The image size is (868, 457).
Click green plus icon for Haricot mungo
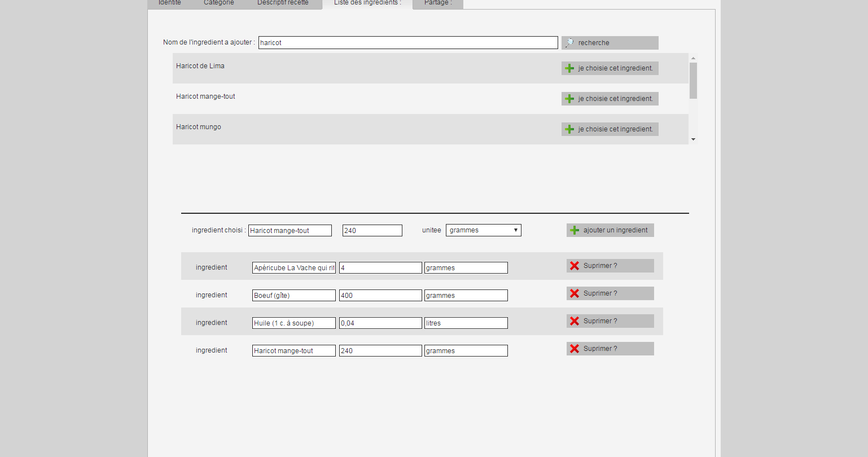[x=569, y=129]
